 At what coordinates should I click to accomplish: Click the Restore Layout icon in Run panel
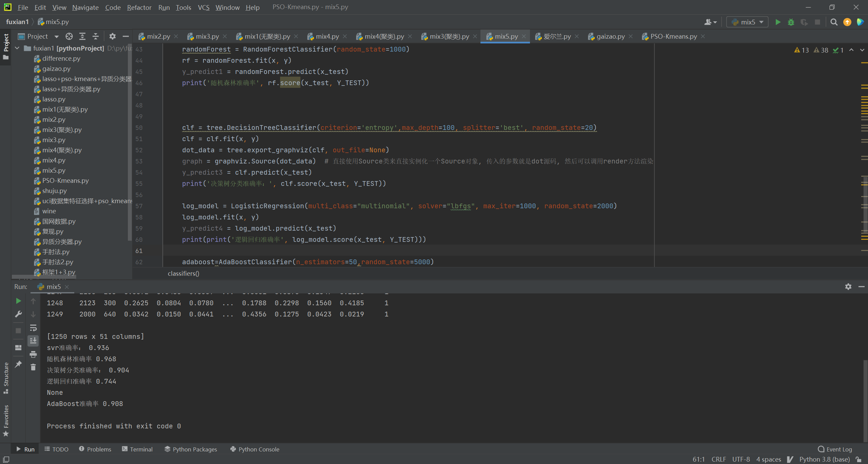point(18,347)
